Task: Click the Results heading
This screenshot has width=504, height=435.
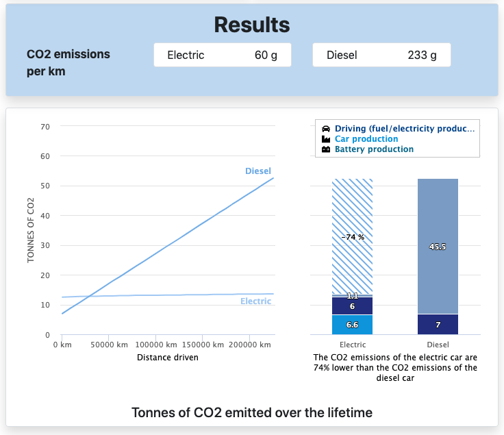Action: (x=252, y=25)
